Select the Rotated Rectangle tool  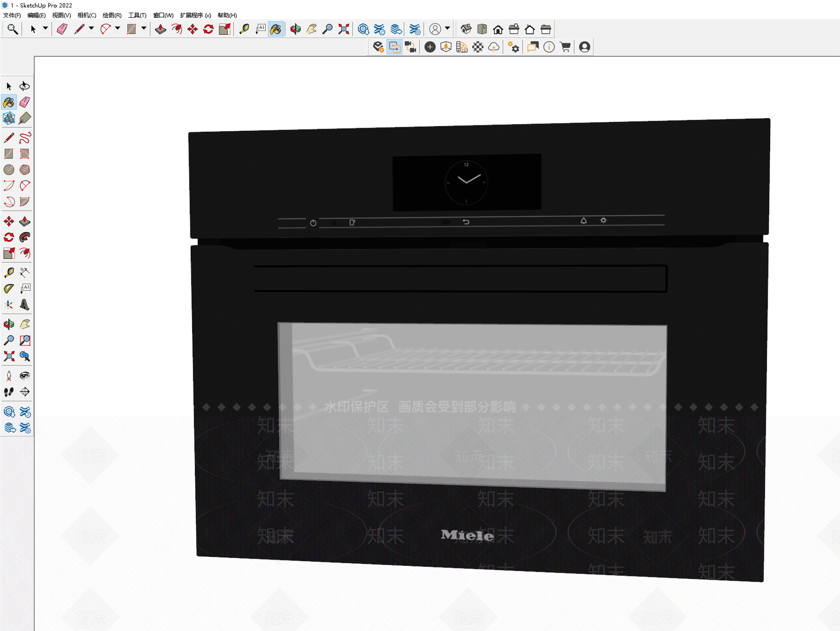[x=25, y=154]
